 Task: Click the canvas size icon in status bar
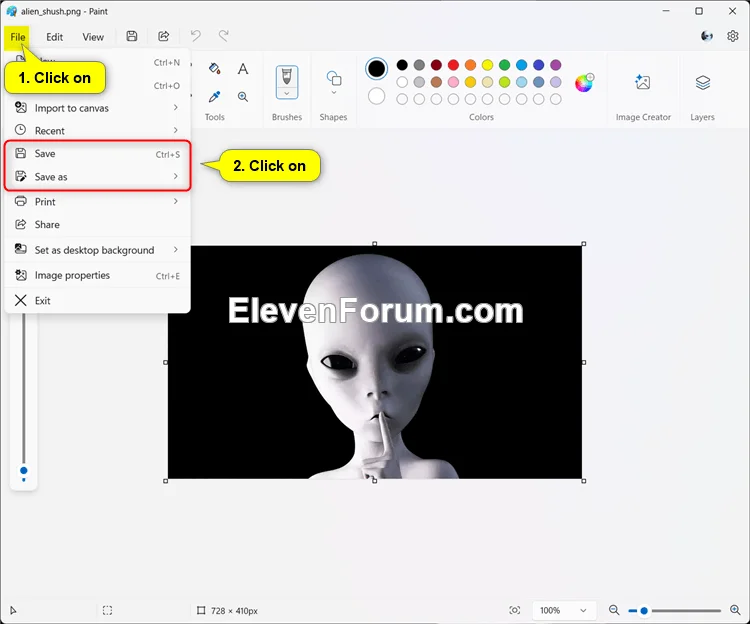pos(201,610)
